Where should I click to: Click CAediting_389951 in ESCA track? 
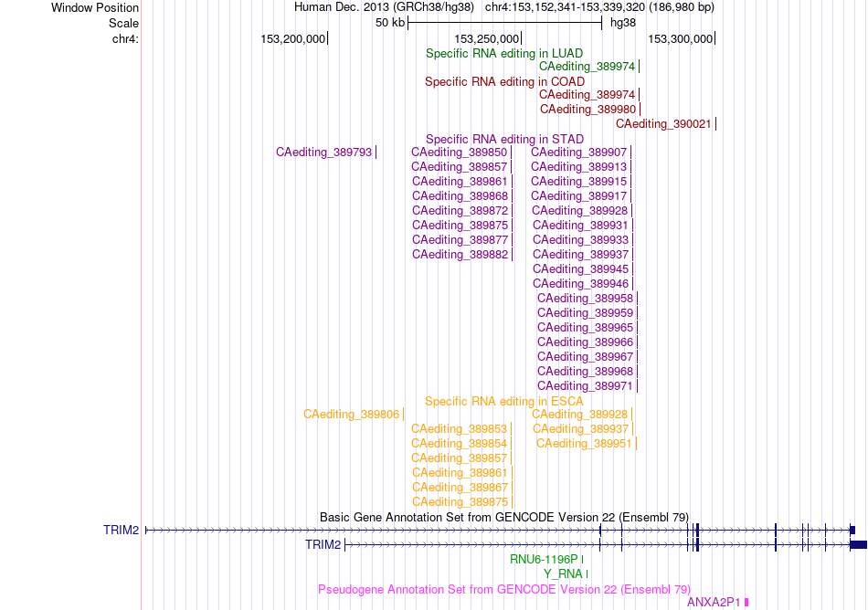584,444
